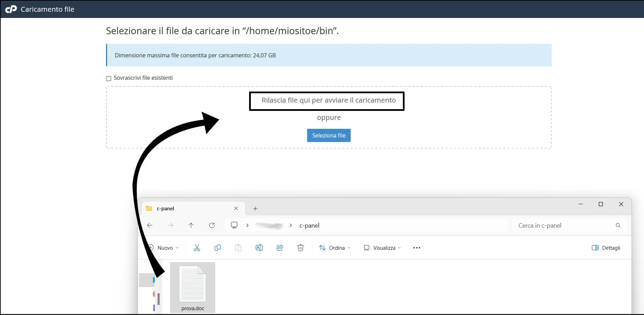644x315 pixels.
Task: Click the Share icon
Action: tap(280, 248)
